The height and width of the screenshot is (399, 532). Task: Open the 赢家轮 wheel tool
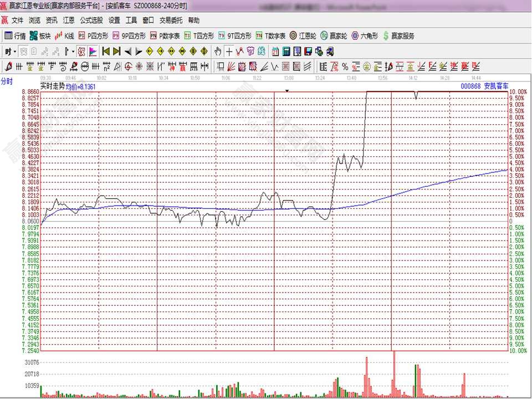point(334,36)
